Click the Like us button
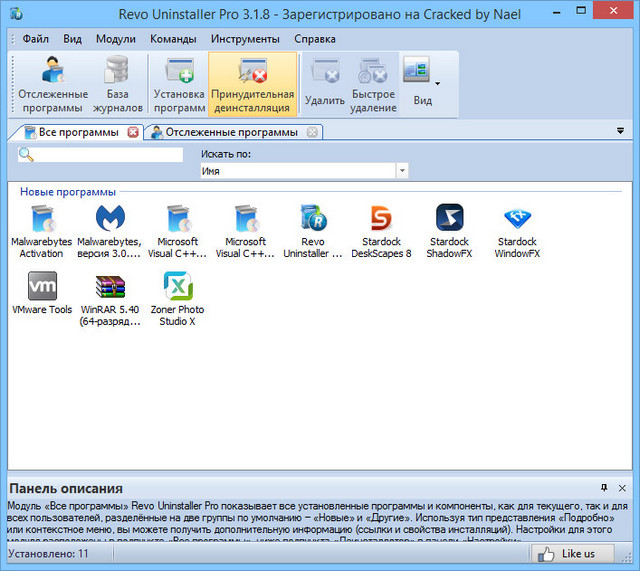This screenshot has height=571, width=640. (569, 553)
